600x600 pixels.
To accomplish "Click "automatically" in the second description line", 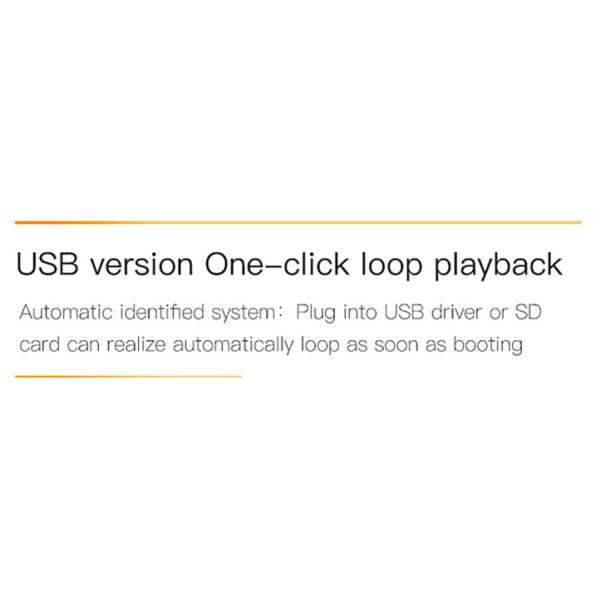I will point(233,346).
